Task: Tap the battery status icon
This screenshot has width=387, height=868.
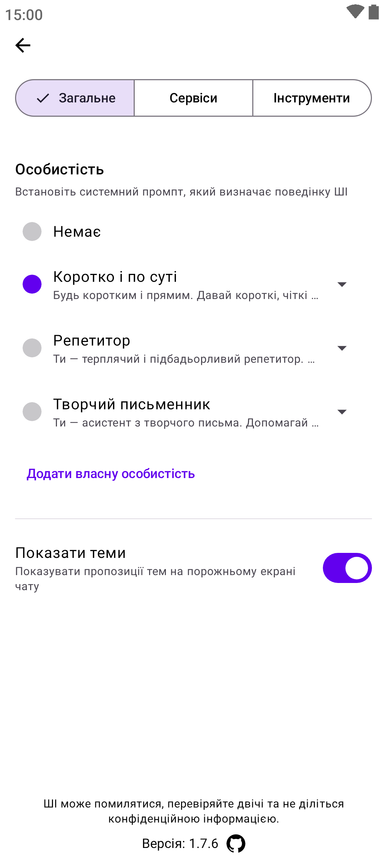Action: click(374, 12)
